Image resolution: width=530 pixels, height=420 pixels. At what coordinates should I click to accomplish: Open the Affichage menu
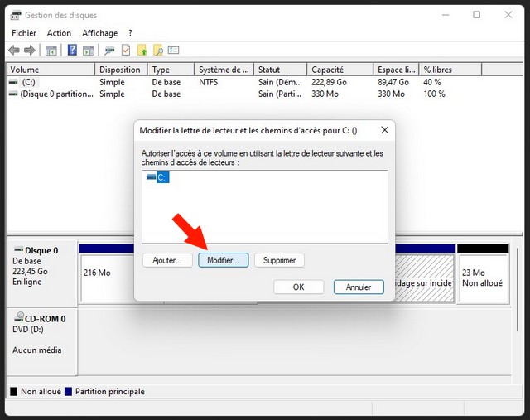[x=99, y=33]
